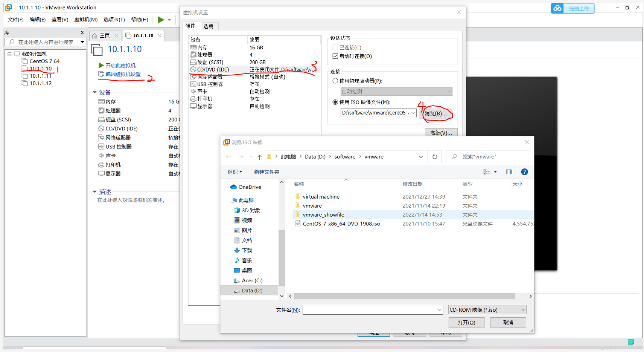Open 视频 folder in navigation pane

pyautogui.click(x=243, y=220)
